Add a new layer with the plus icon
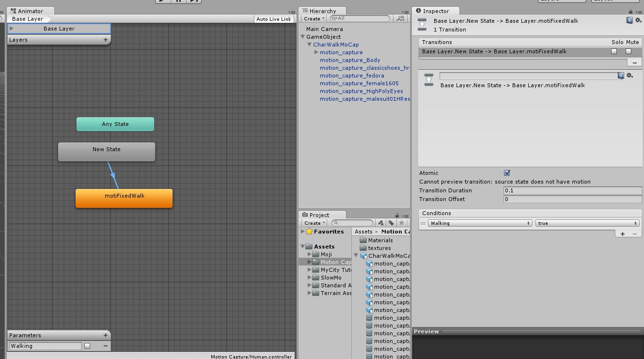This screenshot has width=644, height=359. pos(106,40)
